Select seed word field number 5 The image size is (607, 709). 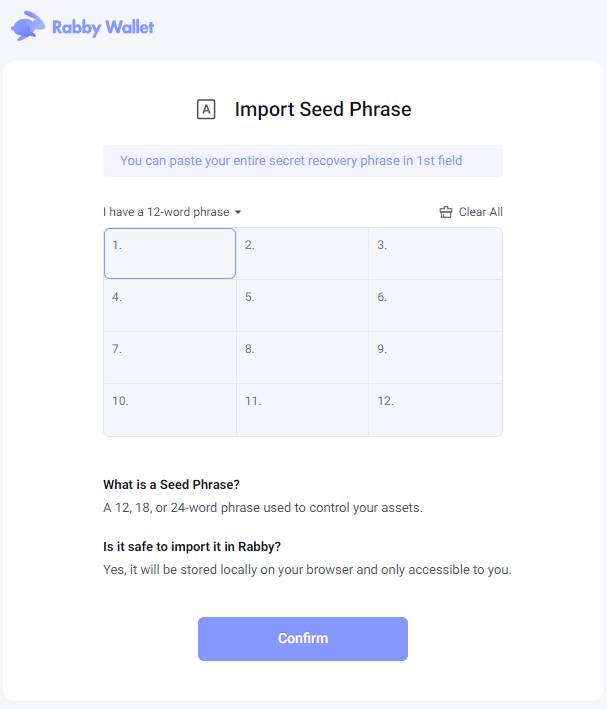coord(302,306)
